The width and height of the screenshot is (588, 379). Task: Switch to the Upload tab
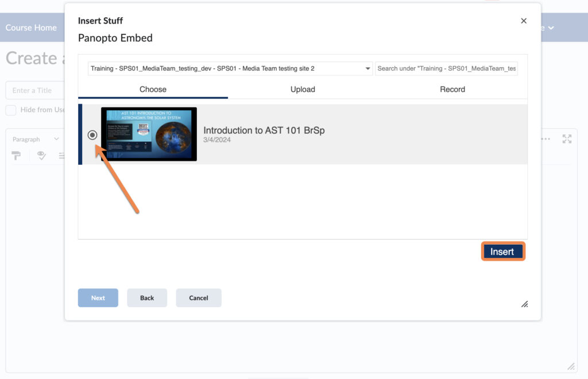302,89
